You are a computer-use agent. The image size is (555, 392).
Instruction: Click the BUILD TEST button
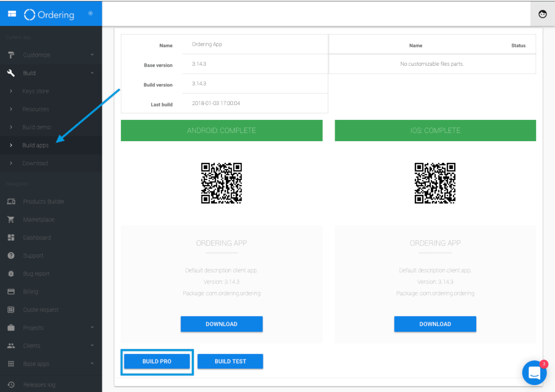point(230,361)
